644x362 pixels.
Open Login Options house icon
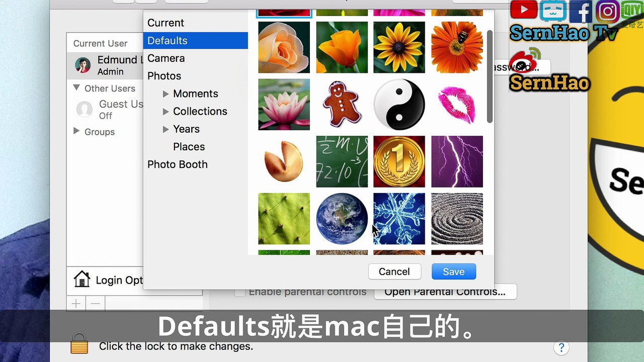(82, 279)
